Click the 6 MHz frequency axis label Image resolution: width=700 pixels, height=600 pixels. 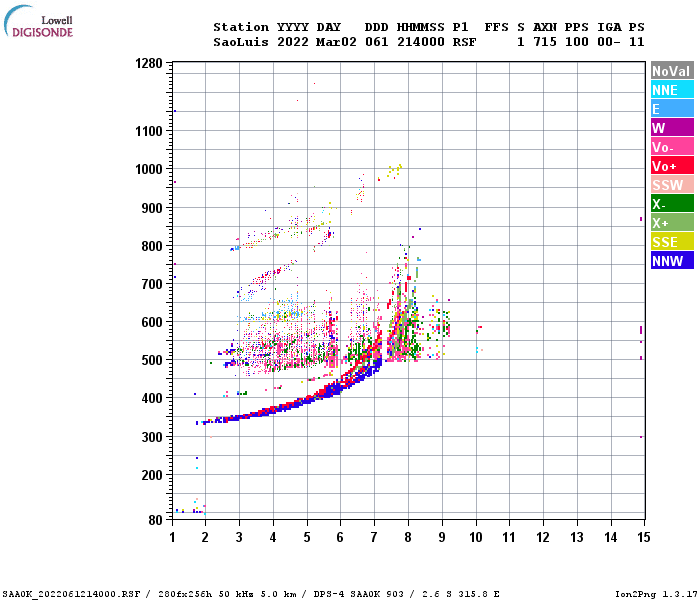(x=340, y=537)
